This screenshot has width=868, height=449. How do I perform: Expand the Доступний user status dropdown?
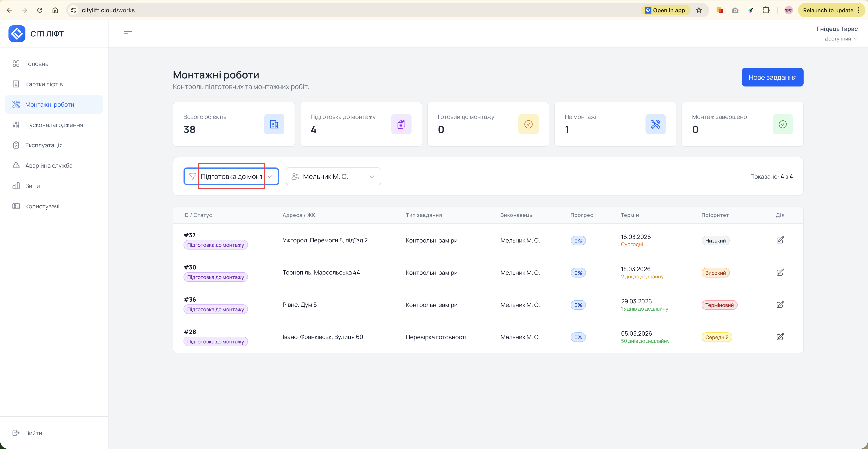point(840,39)
